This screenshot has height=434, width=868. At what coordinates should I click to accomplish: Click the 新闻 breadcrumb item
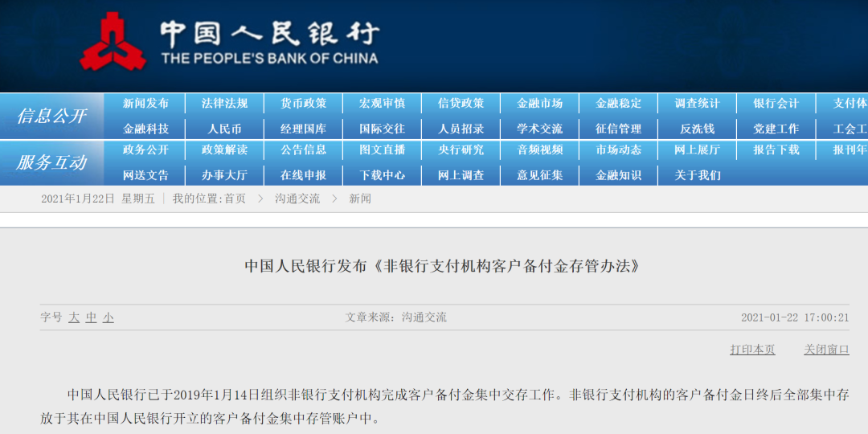[x=360, y=199]
